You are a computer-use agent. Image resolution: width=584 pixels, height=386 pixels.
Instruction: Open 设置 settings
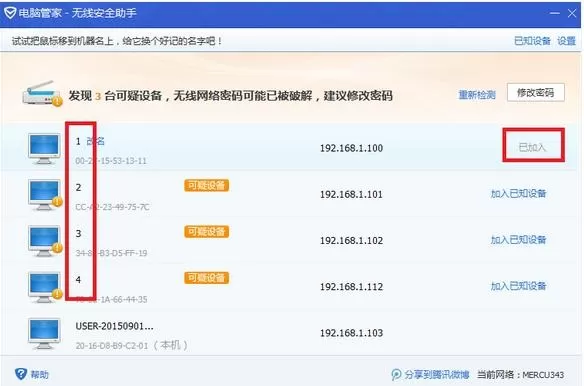click(x=566, y=41)
